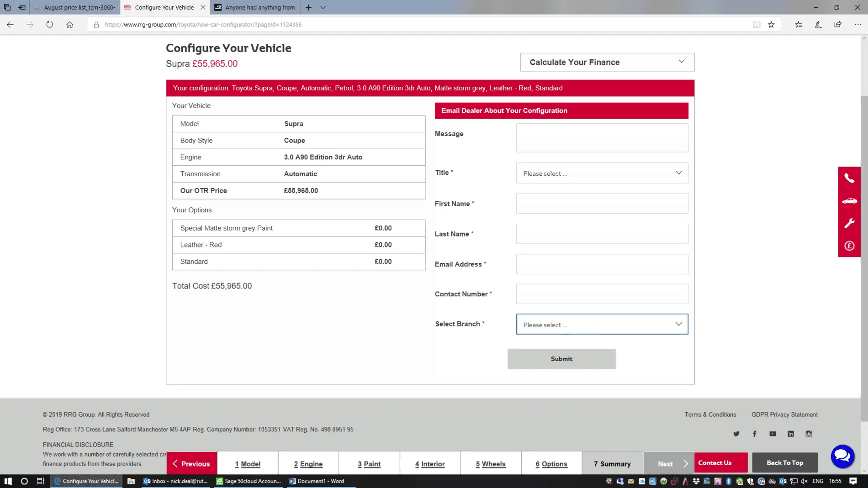868x488 pixels.
Task: Open the GDPR Privacy Statement link
Action: 784,415
